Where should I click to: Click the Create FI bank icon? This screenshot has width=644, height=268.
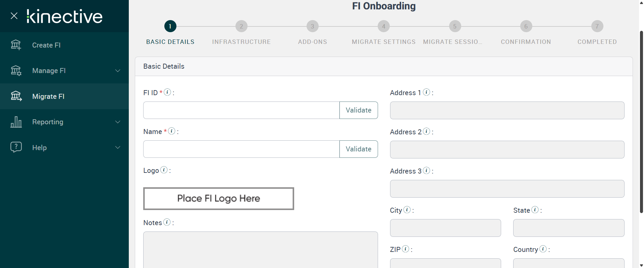click(x=16, y=45)
